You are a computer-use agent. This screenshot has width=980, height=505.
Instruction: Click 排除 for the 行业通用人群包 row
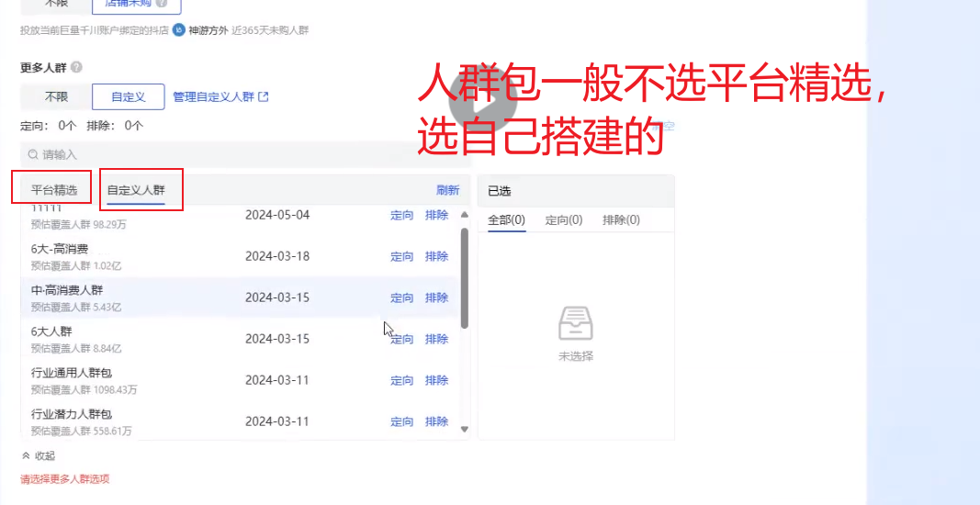pos(436,380)
